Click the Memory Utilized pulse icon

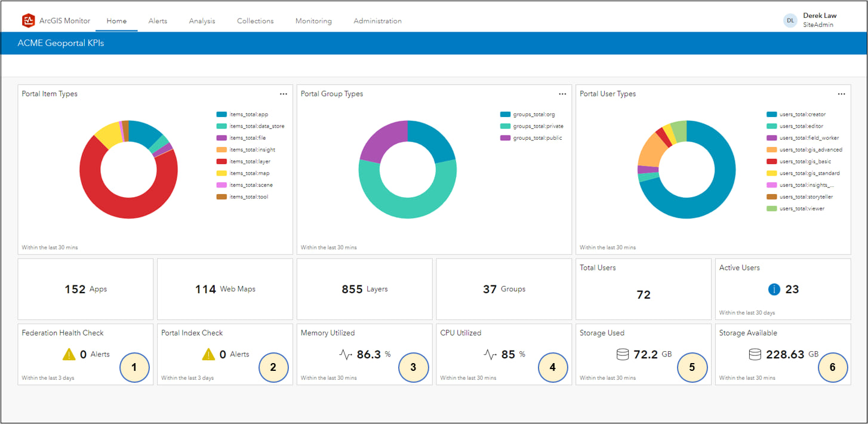coord(346,355)
